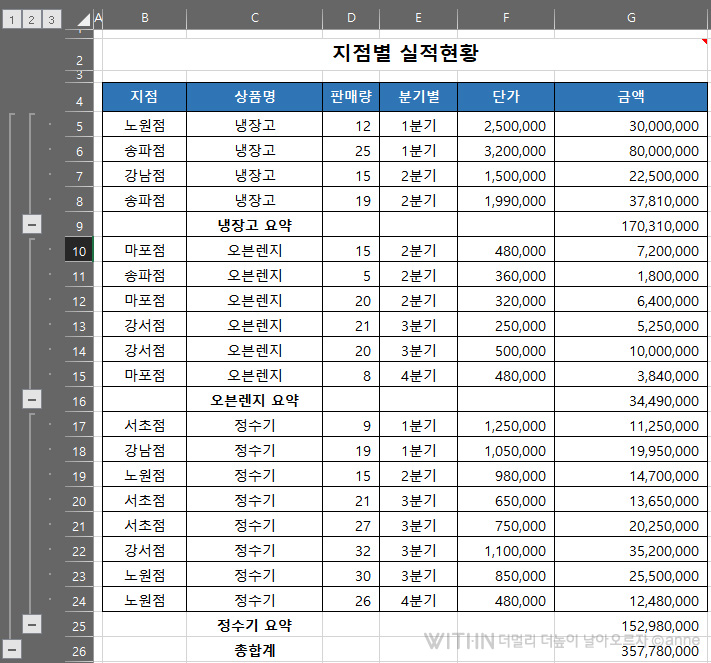Select amount 22,500,000
The image size is (711, 663).
[631, 175]
